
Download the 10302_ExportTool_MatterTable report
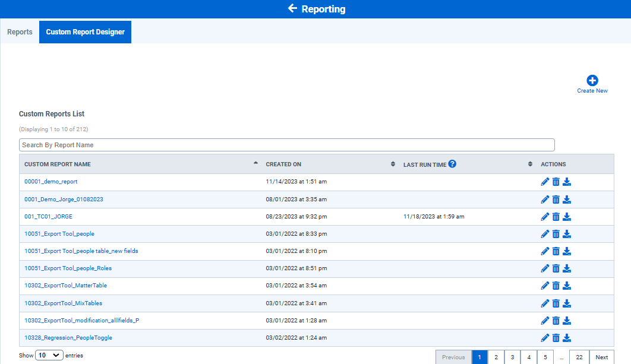[567, 286]
